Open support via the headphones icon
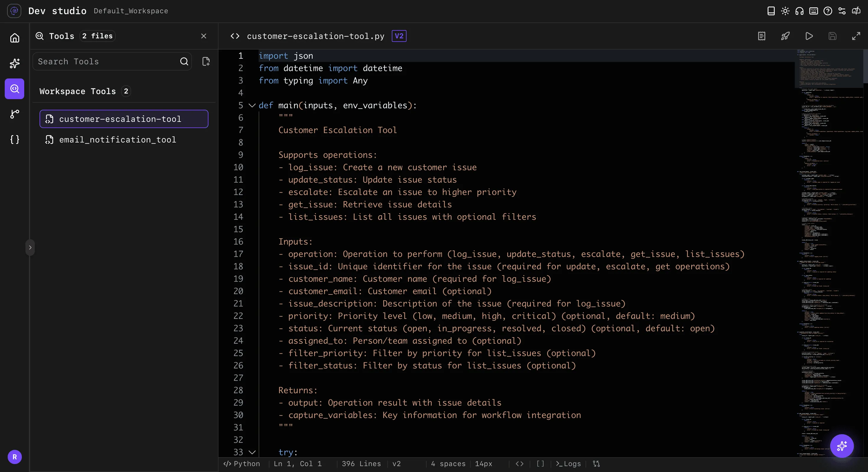 click(799, 11)
